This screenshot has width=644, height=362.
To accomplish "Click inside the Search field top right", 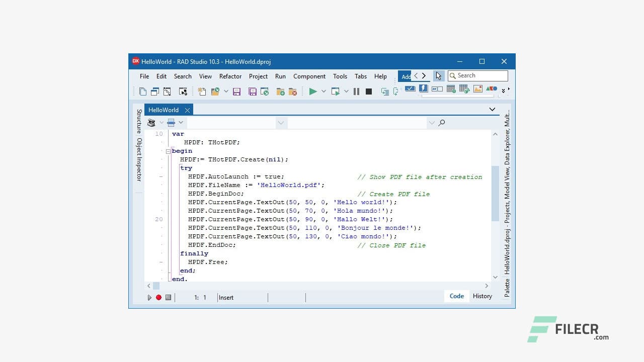I will (x=478, y=75).
